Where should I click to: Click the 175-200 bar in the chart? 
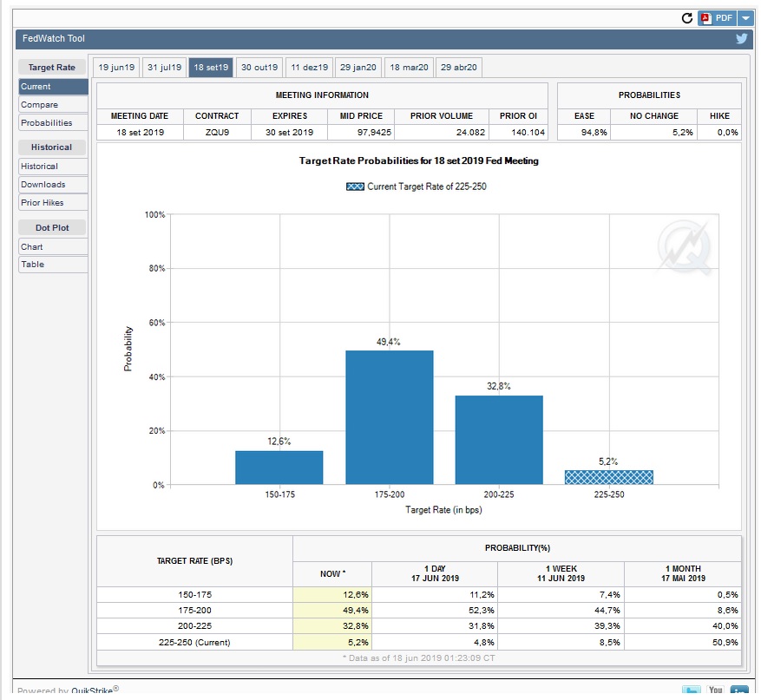click(389, 416)
